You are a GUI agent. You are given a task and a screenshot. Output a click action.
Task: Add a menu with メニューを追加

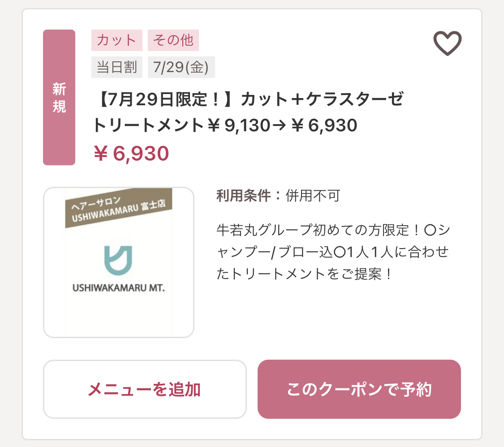tap(145, 389)
